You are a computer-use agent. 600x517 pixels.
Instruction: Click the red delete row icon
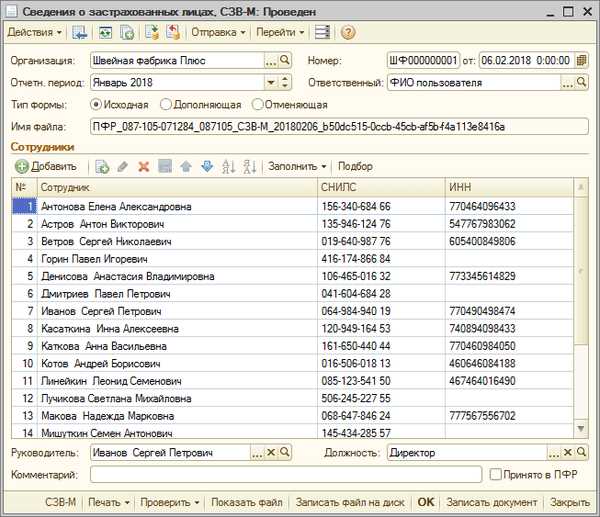144,166
